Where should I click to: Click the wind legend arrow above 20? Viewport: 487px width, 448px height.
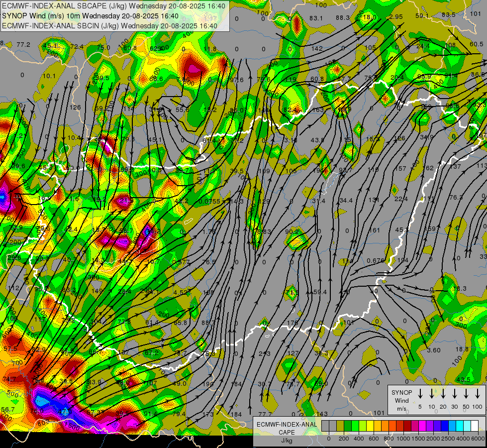[x=443, y=394]
